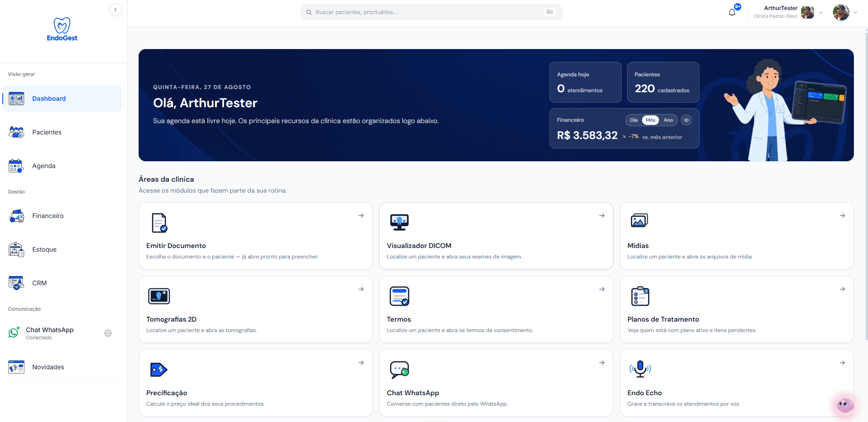Click the Tomografias 2D icon
This screenshot has height=422, width=868.
(159, 296)
